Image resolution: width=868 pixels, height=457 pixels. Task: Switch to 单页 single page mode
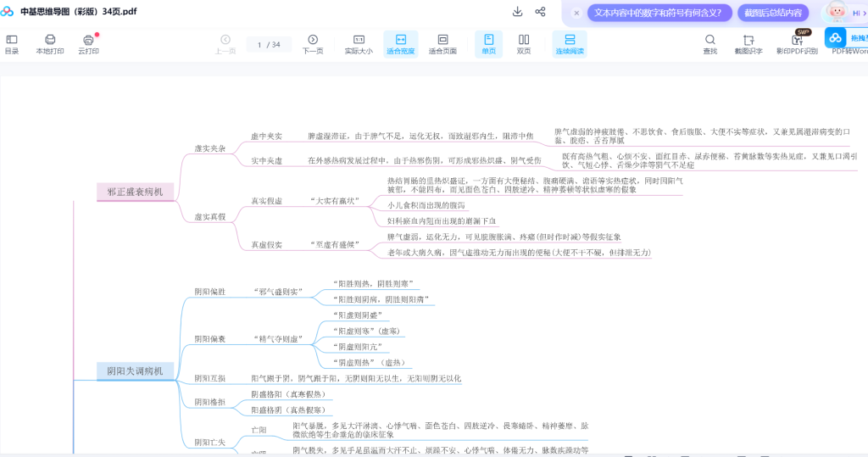tap(489, 44)
